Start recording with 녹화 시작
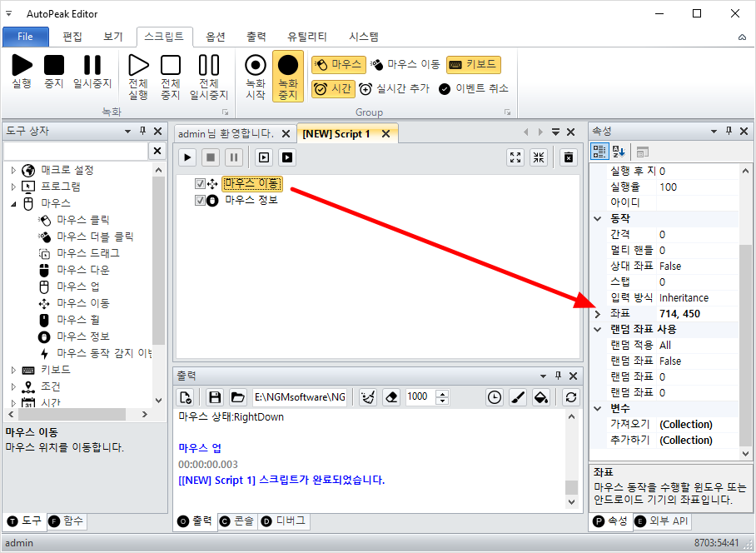 256,77
